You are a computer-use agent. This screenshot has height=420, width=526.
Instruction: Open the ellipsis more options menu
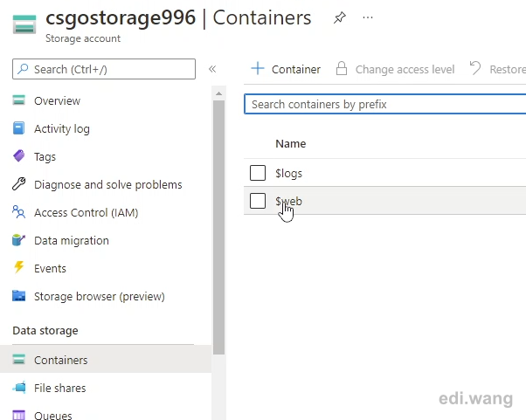click(368, 17)
